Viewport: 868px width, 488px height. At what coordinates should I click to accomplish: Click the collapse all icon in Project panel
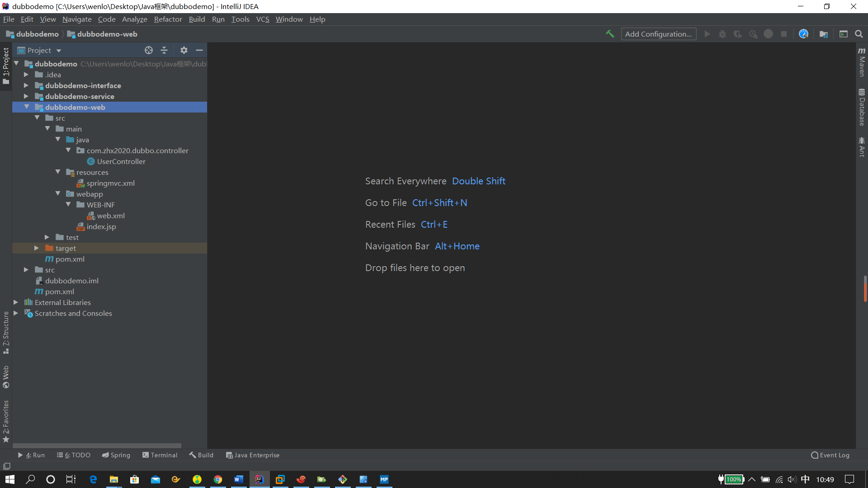(164, 50)
